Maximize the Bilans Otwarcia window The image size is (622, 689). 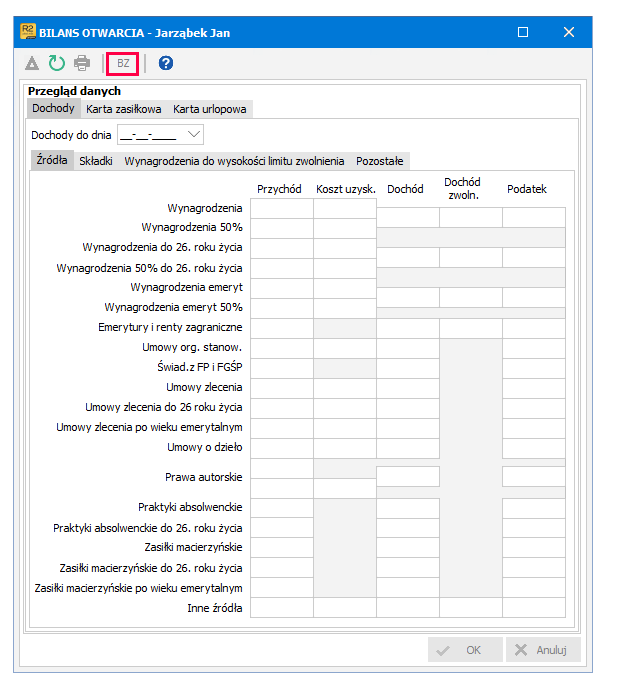pos(523,32)
